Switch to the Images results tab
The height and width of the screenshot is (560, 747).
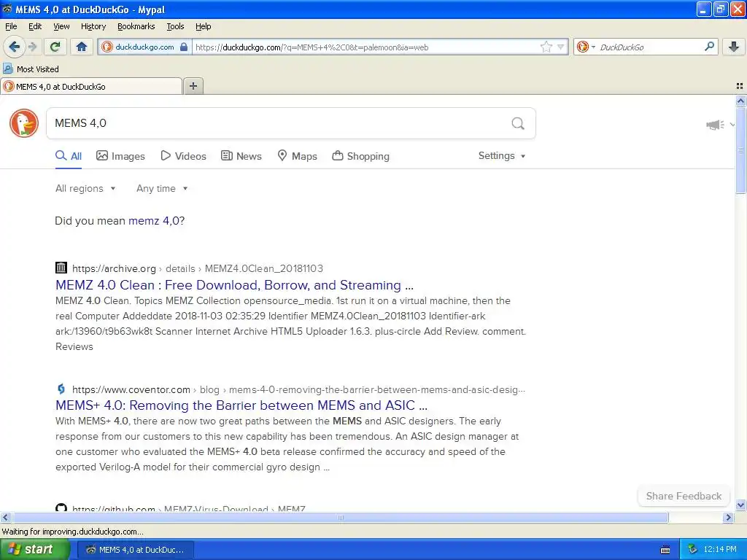click(120, 156)
